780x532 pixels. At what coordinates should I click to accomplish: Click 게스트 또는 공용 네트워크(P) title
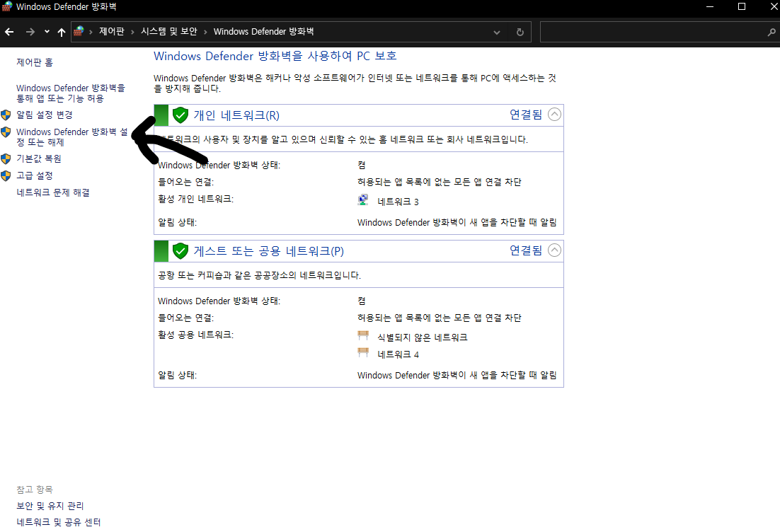(x=269, y=251)
